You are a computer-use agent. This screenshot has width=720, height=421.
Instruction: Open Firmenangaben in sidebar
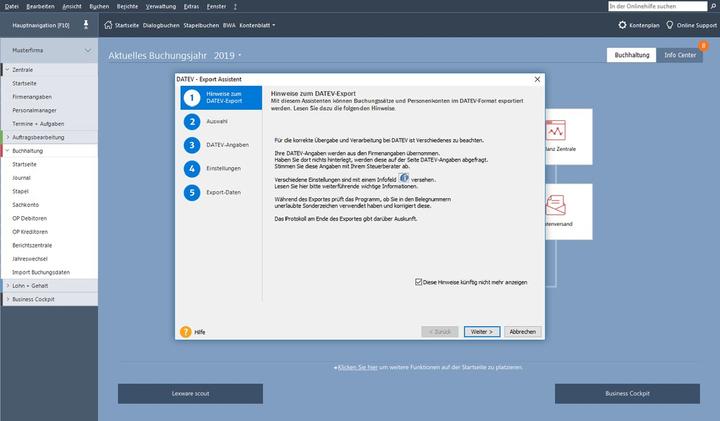pyautogui.click(x=32, y=97)
